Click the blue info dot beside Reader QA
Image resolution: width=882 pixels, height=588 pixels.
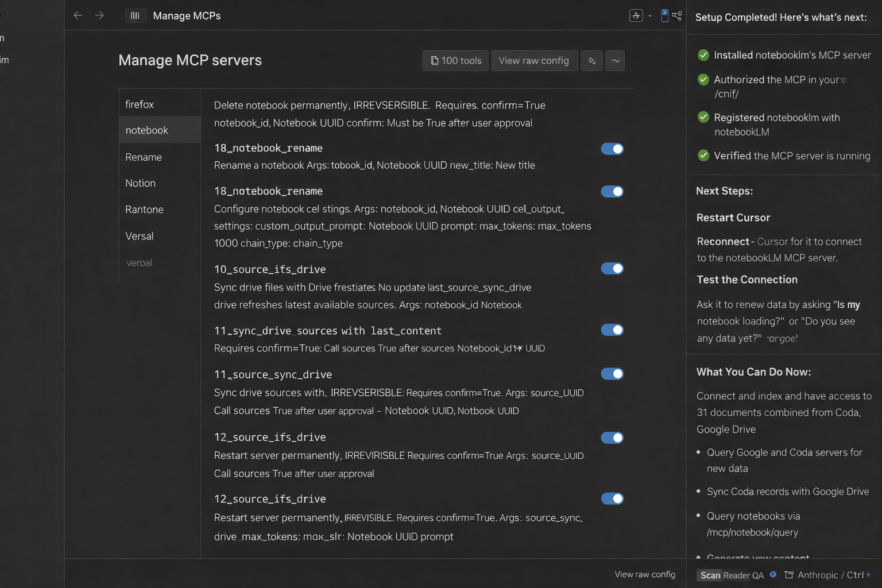tap(773, 574)
